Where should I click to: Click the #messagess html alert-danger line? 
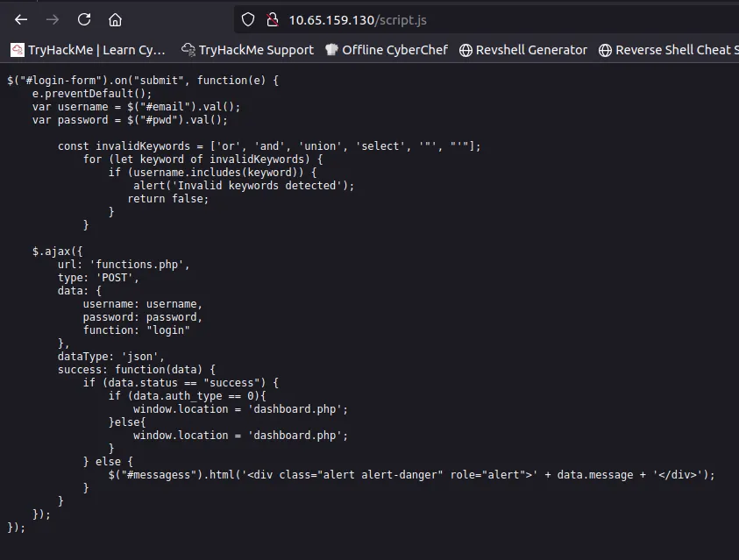pos(411,475)
